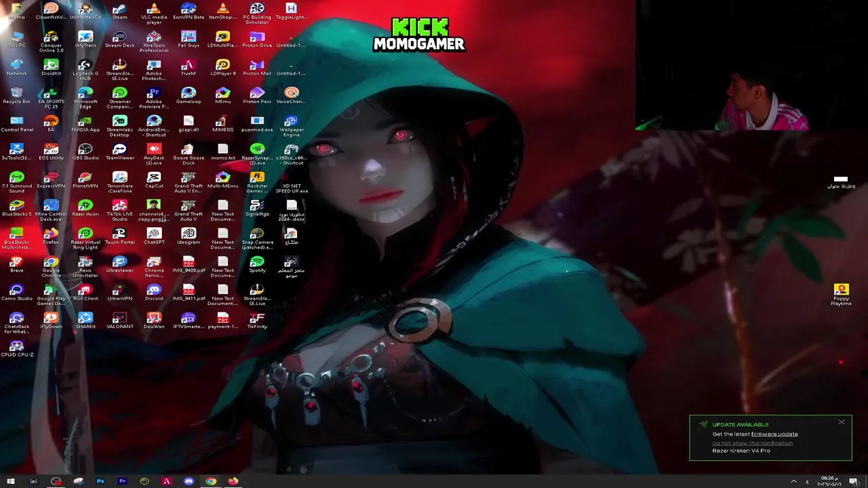Switch to Photoshop in the taskbar
Screen dimensions: 868x488
100,481
